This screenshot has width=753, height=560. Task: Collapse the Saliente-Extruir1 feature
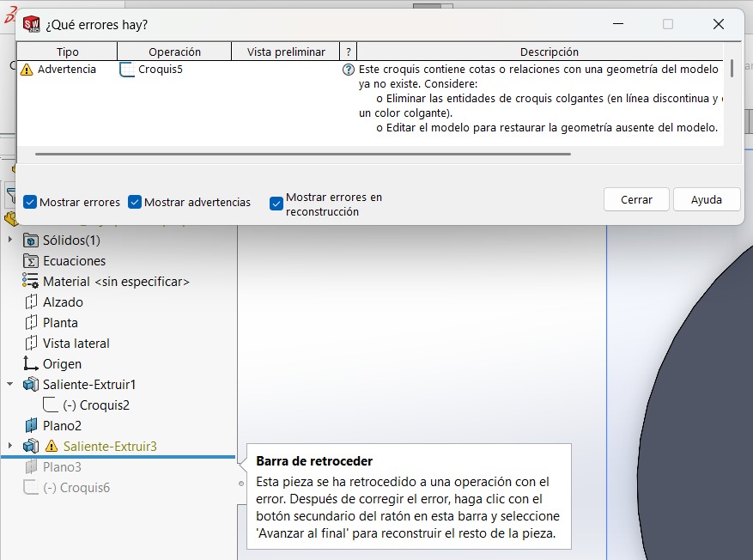[10, 384]
